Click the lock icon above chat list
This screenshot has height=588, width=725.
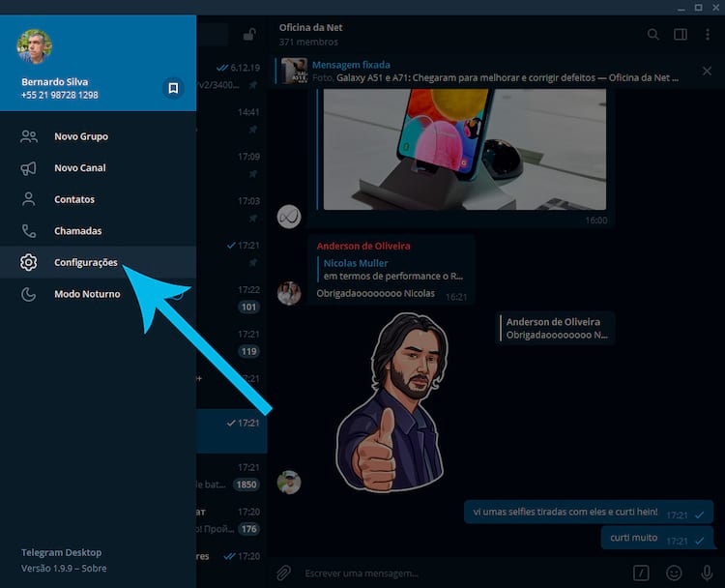pos(248,36)
